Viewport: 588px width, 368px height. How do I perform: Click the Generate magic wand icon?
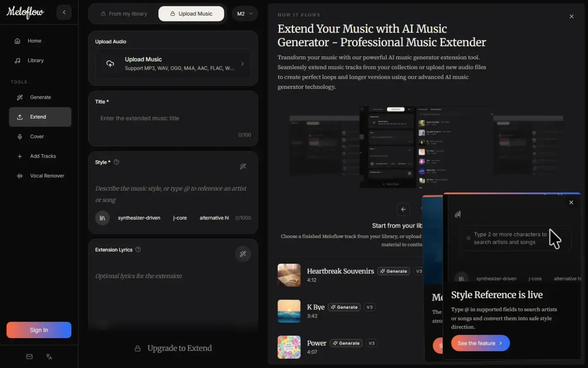(x=20, y=97)
